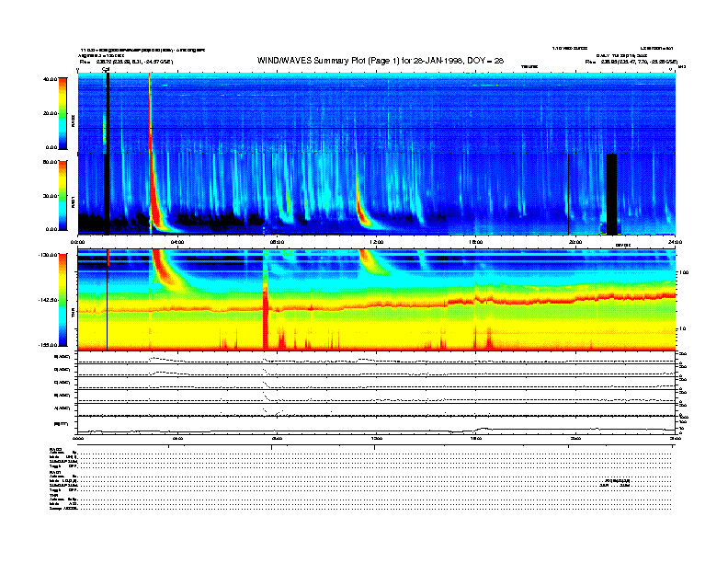Click the top-left GSE position readout

point(126,62)
